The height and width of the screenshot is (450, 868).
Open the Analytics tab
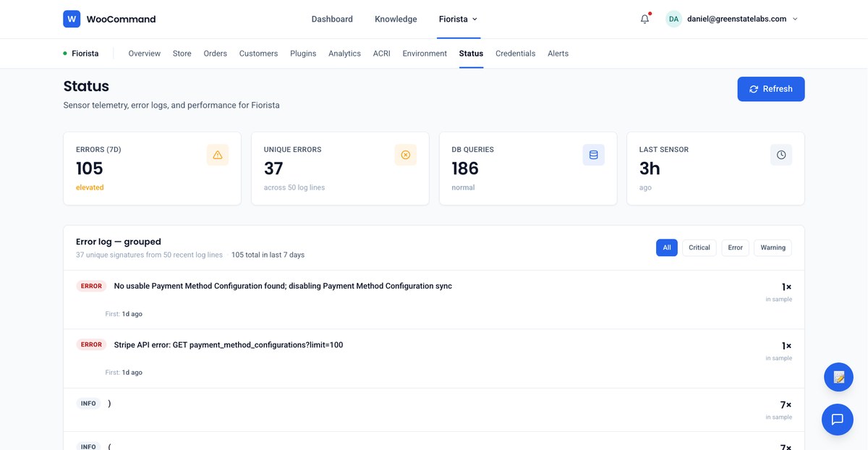pos(344,54)
